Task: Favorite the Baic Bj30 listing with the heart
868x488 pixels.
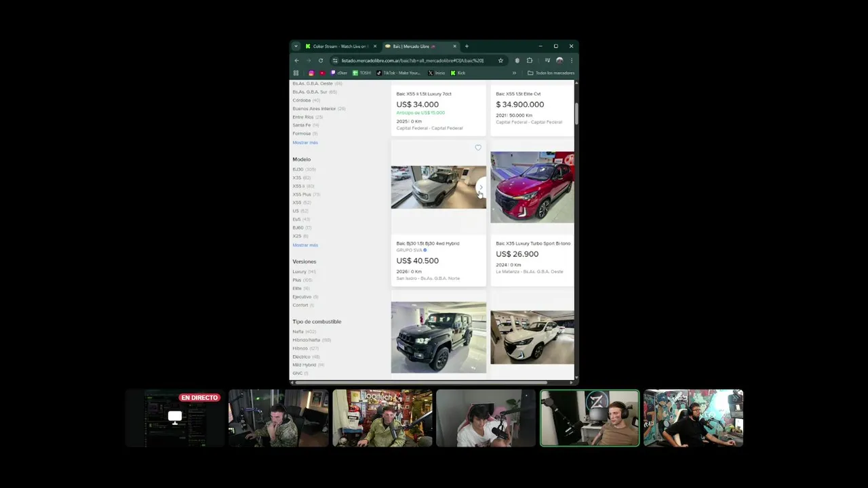Action: tap(478, 148)
